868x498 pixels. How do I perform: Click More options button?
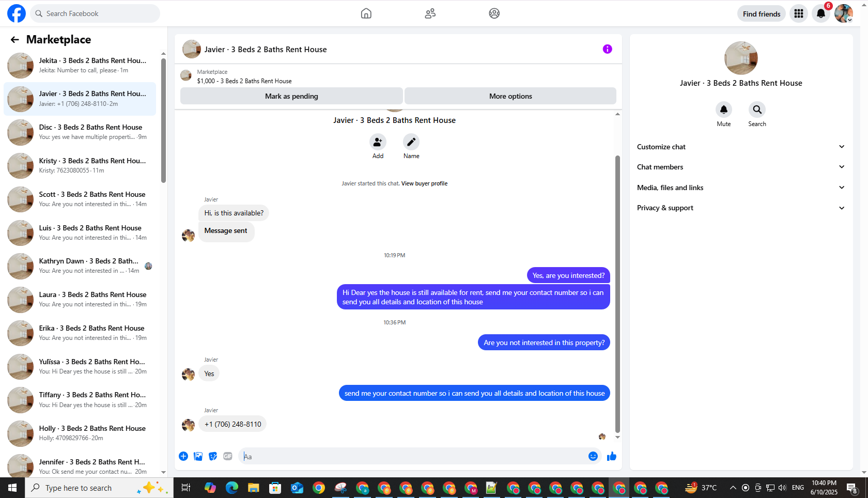point(510,96)
